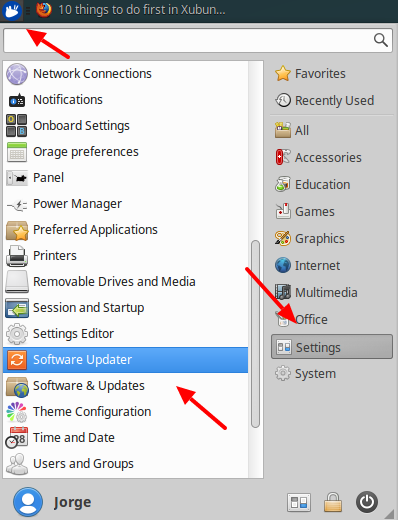
Task: Open the Education category
Action: click(313, 184)
